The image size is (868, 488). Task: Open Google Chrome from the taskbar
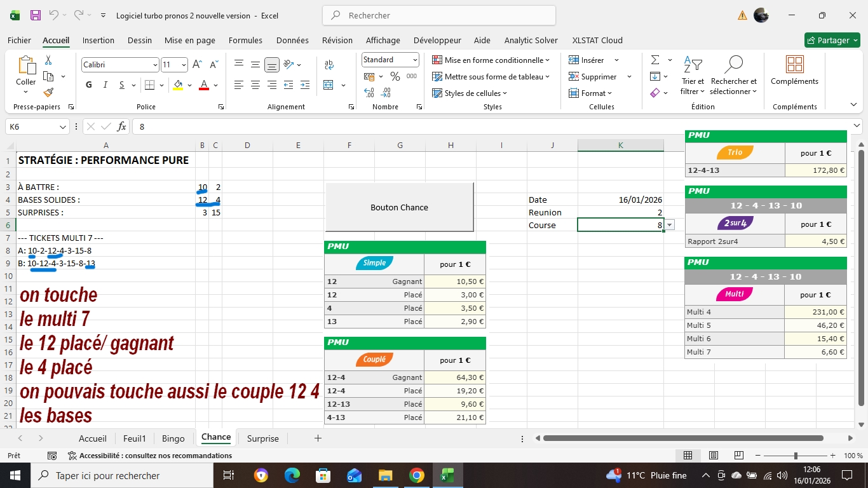416,475
